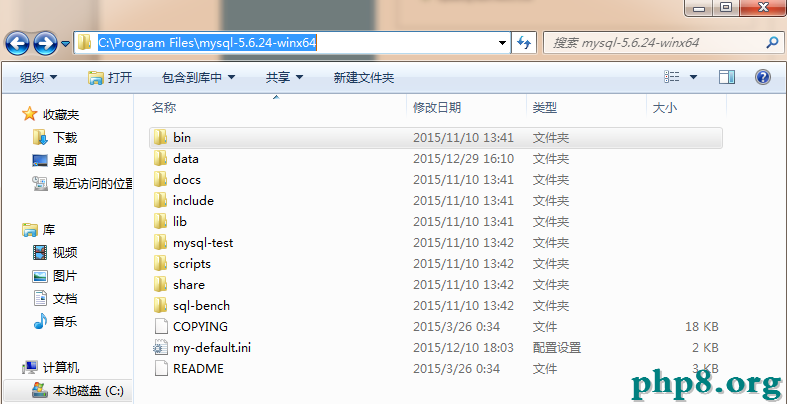Viewport: 787px width, 404px height.
Task: Select the data folder icon
Action: 161,158
